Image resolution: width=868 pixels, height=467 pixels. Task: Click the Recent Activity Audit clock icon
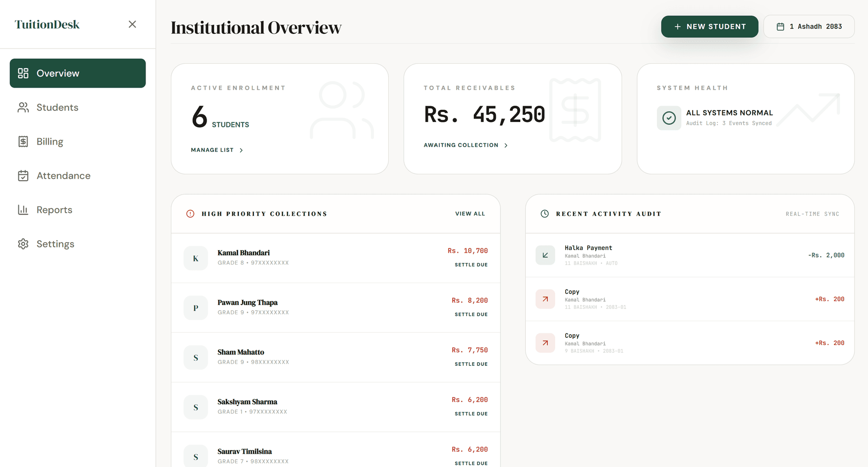[545, 214]
